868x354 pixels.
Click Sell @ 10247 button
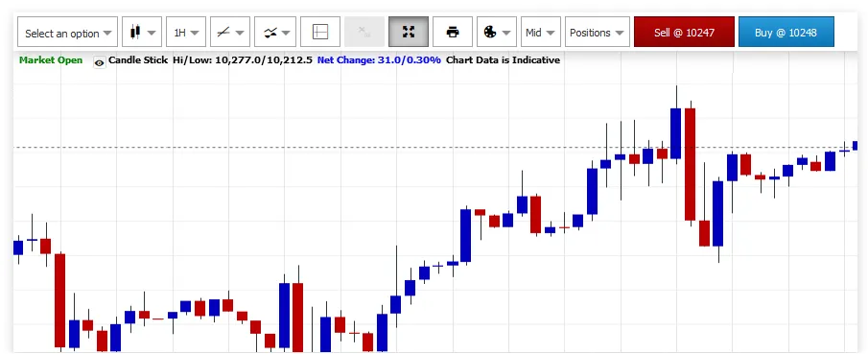(684, 32)
